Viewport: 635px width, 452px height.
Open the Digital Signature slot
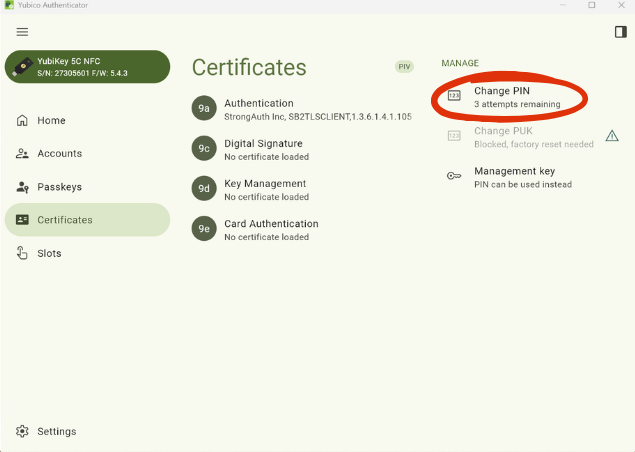click(x=302, y=149)
